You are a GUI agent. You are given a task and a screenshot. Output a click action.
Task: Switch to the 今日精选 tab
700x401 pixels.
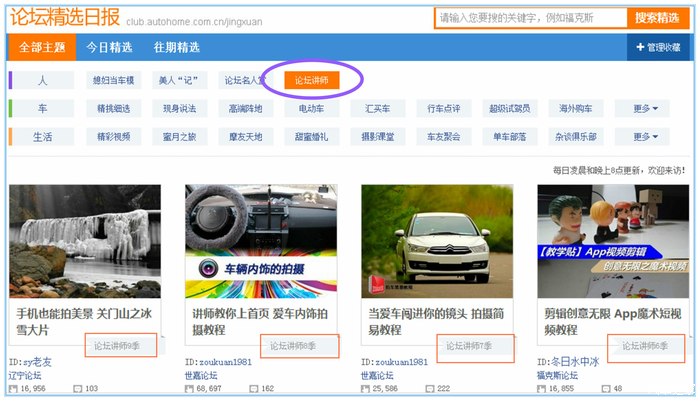[x=108, y=47]
